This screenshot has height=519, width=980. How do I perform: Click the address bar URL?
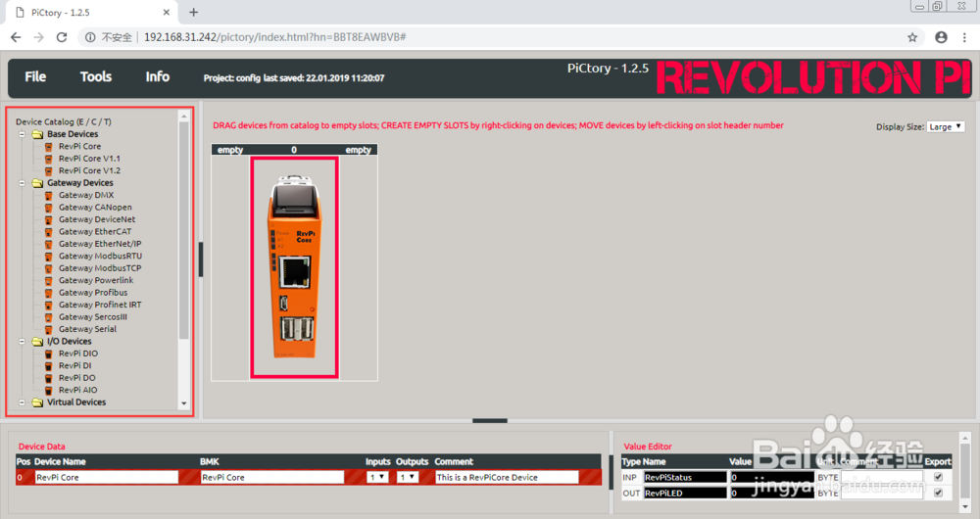click(275, 37)
